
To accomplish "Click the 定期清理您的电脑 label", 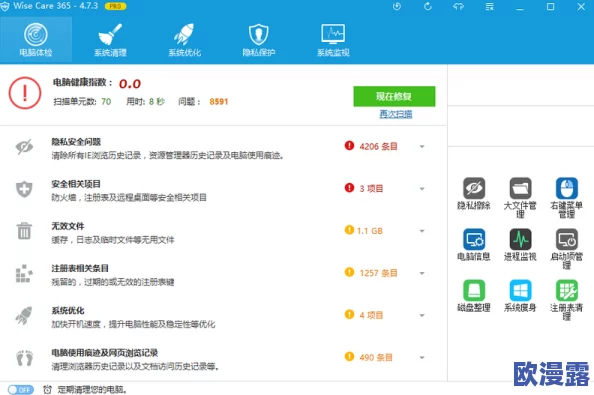I will click(x=92, y=390).
